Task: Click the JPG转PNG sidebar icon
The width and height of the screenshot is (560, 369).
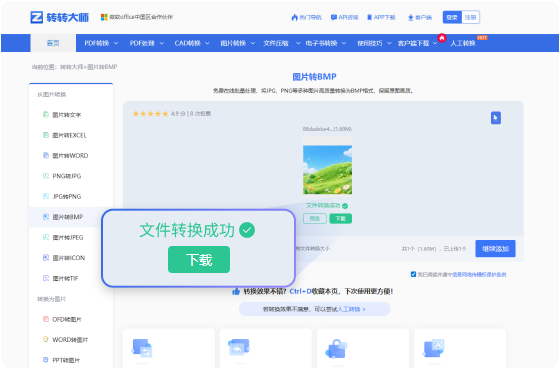Action: click(x=46, y=196)
